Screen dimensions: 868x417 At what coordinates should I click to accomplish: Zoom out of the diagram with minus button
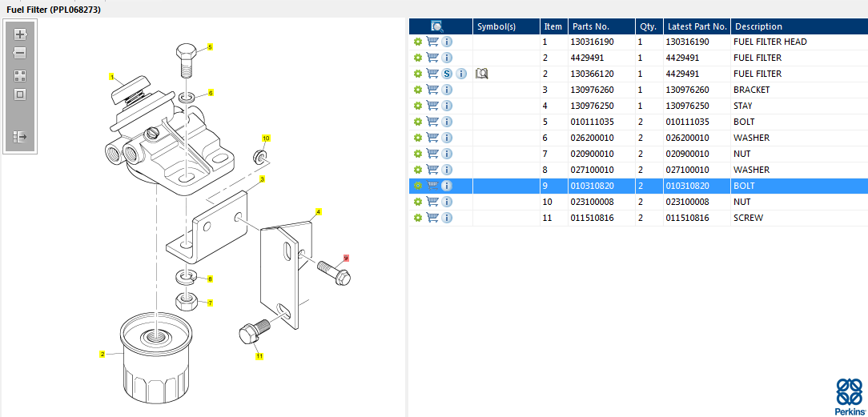(20, 53)
